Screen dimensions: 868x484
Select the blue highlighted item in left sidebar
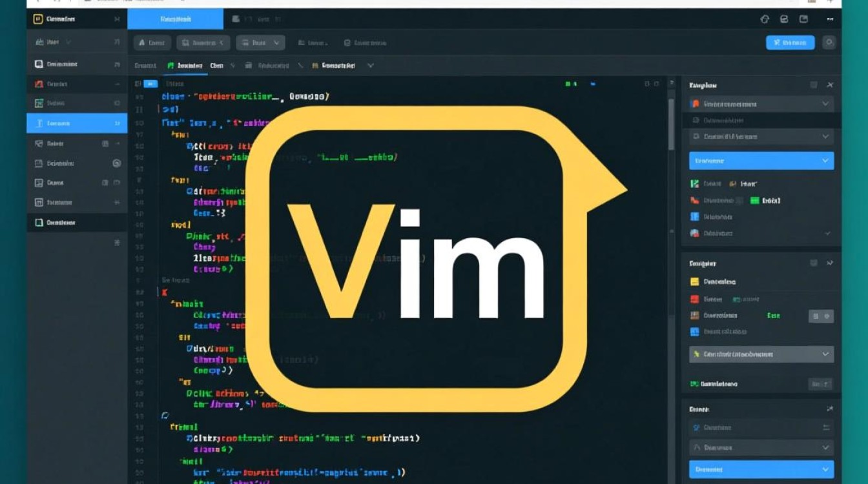pyautogui.click(x=76, y=123)
